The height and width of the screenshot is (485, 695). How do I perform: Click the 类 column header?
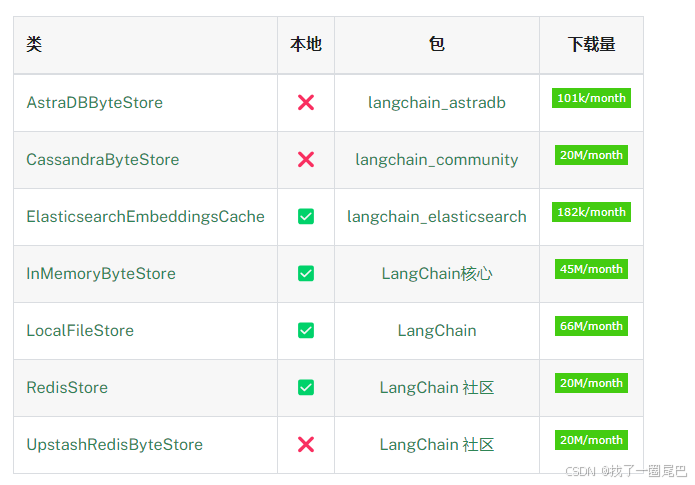[34, 44]
